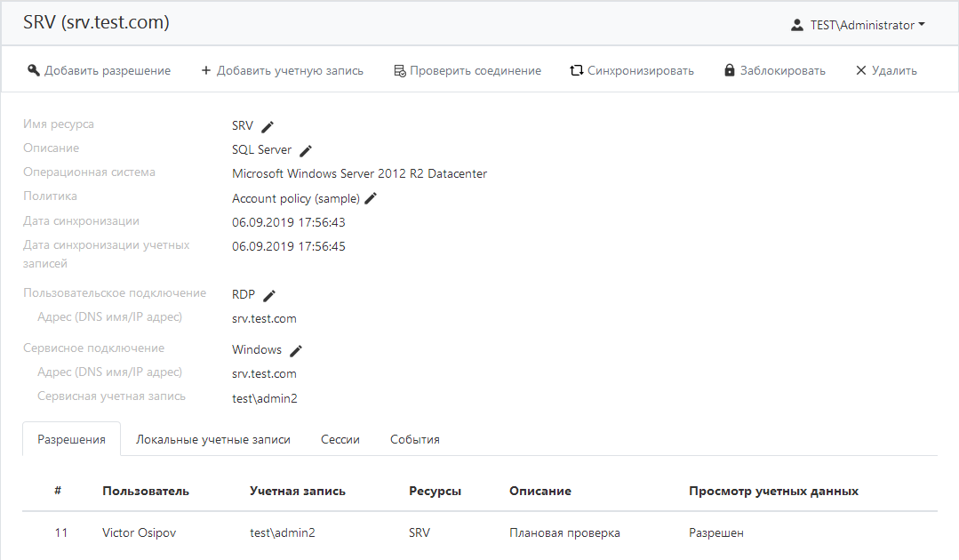Click the padlock icon for Заблокировать
This screenshot has width=959, height=560.
click(730, 70)
